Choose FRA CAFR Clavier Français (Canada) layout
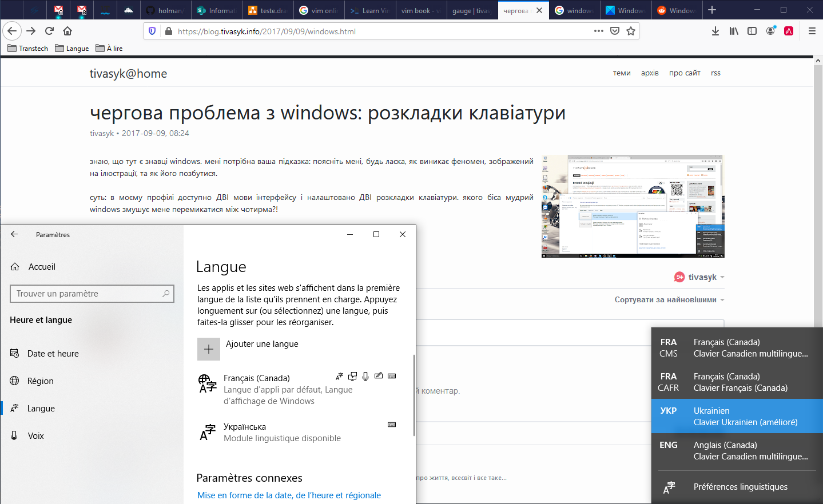Screen dimensions: 823x504 tap(737, 382)
